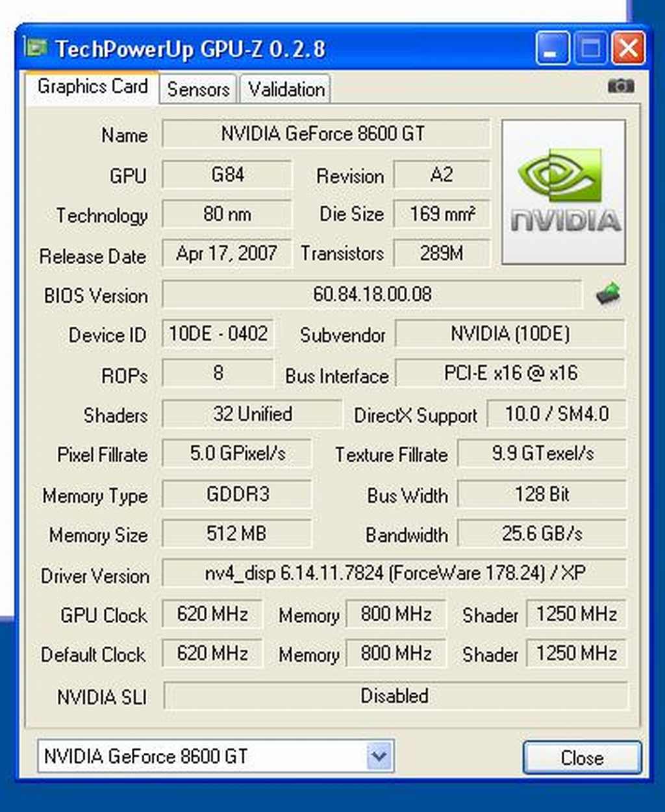
Task: Click DirectX Support value 10.0 / SM4.0
Action: [x=557, y=414]
